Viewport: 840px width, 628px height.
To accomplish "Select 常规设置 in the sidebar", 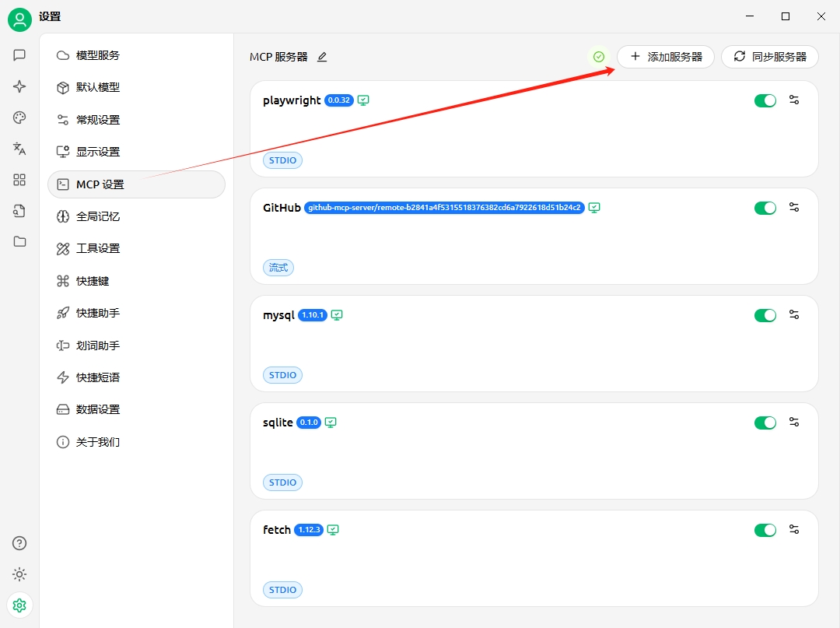I will tap(137, 120).
